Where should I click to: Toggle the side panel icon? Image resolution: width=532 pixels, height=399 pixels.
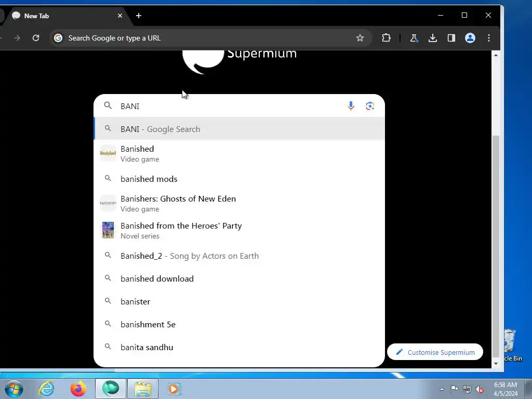pyautogui.click(x=451, y=38)
